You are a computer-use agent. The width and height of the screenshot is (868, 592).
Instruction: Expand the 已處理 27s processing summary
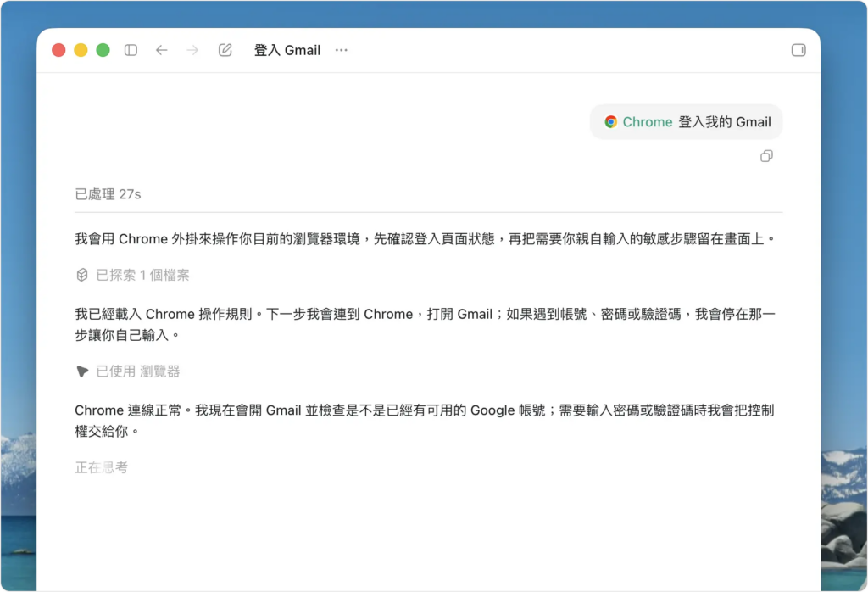(108, 194)
